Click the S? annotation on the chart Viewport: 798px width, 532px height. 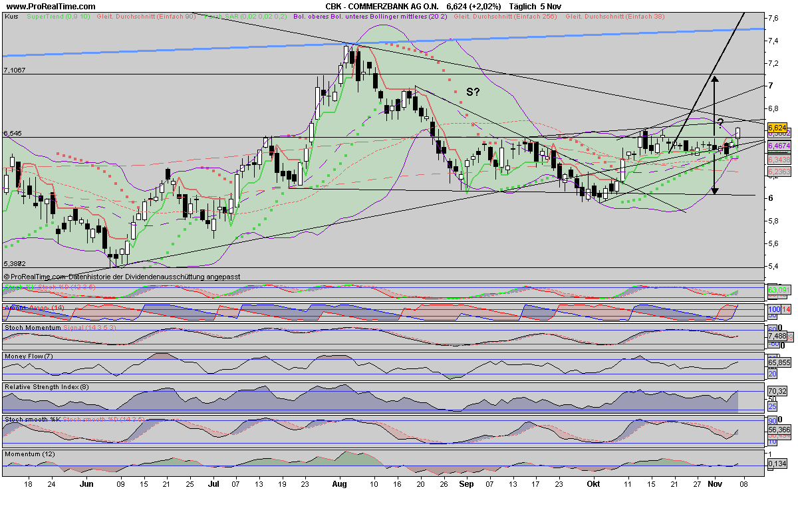pos(473,92)
